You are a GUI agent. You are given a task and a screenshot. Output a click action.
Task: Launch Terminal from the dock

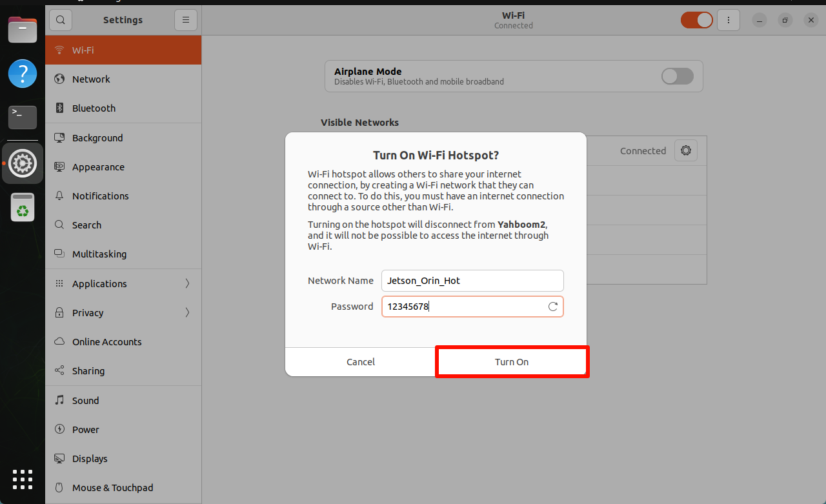23,117
